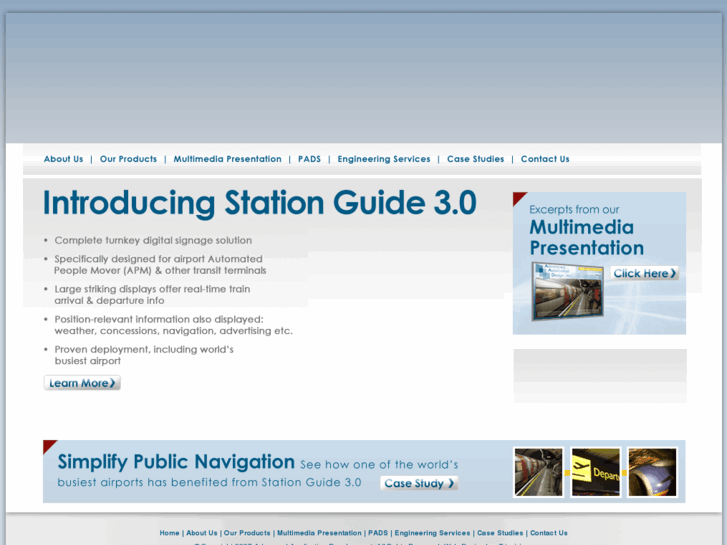This screenshot has width=727, height=545.
Task: Click 'Large striking displays offer real-time train' bullet
Action: 152,289
